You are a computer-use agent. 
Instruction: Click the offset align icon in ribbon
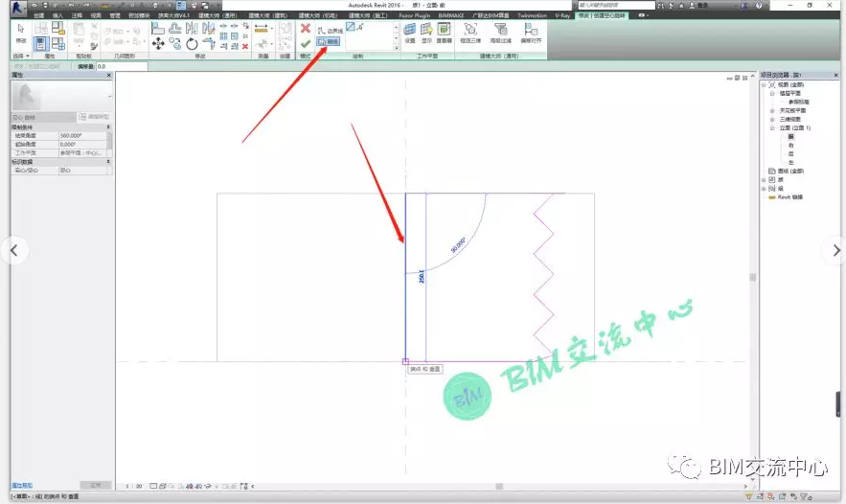tap(532, 33)
